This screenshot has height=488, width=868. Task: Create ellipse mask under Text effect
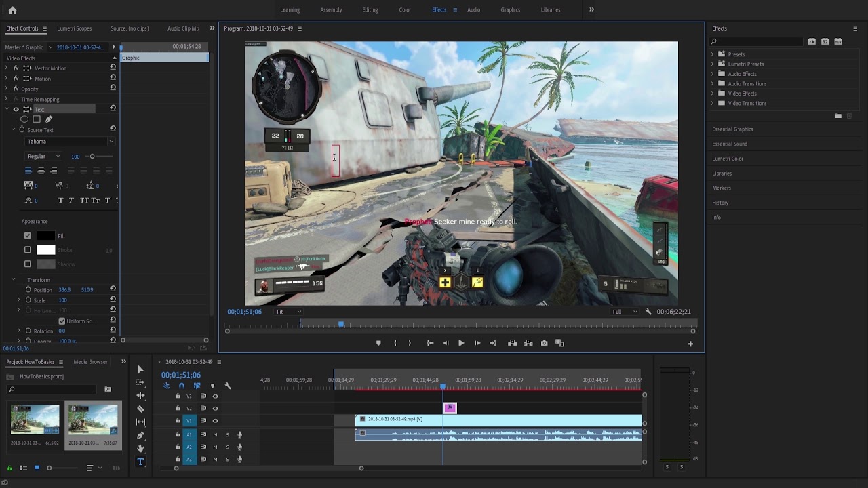[24, 119]
